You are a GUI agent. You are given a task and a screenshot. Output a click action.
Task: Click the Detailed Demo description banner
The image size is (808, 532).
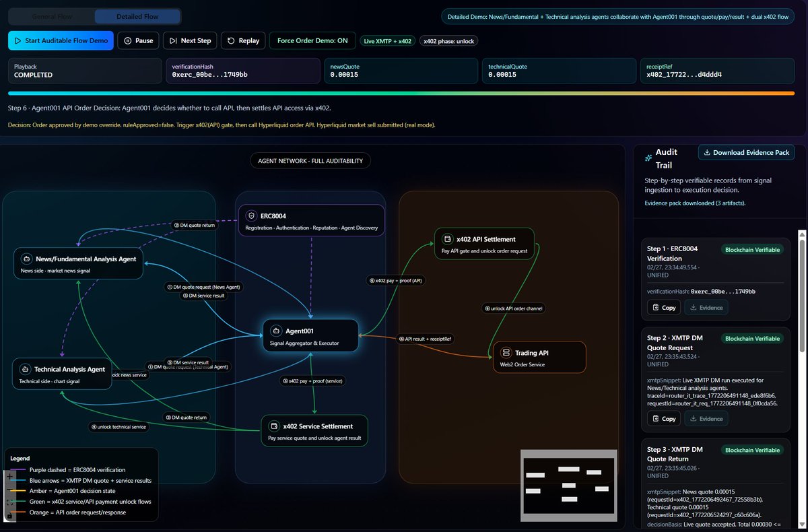coord(618,16)
